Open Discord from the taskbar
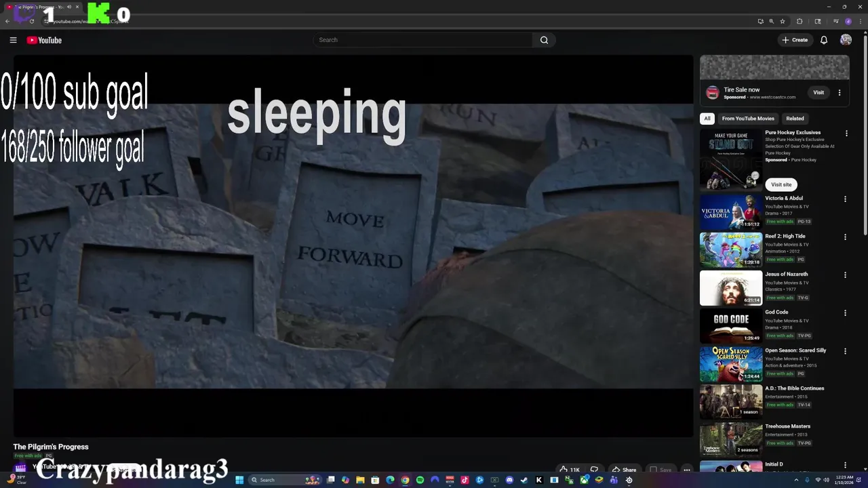The height and width of the screenshot is (488, 868). [509, 480]
